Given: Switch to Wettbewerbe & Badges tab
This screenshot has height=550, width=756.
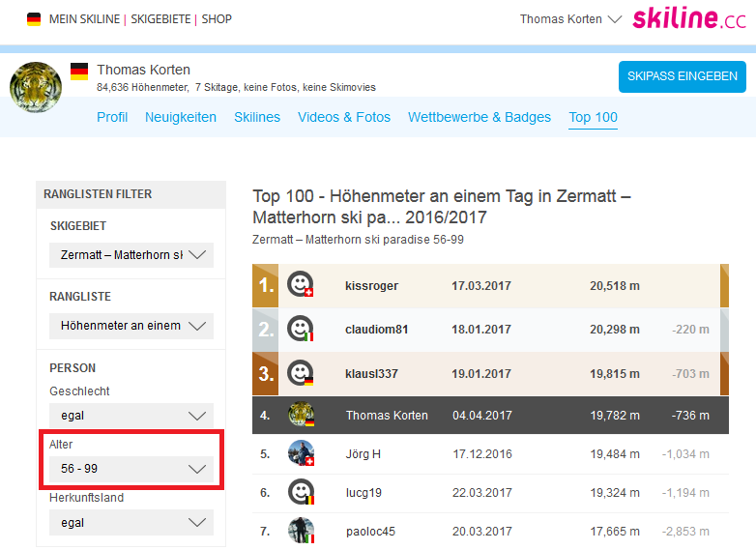Looking at the screenshot, I should [480, 117].
